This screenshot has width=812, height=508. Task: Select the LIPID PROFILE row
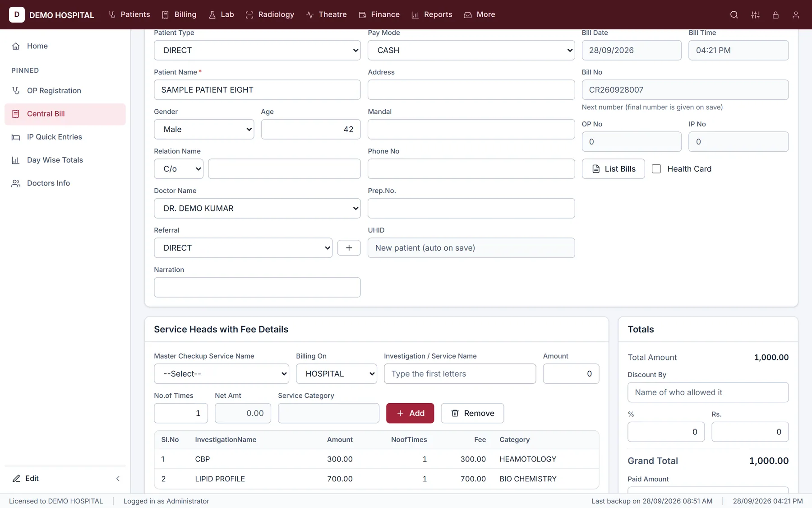point(376,479)
